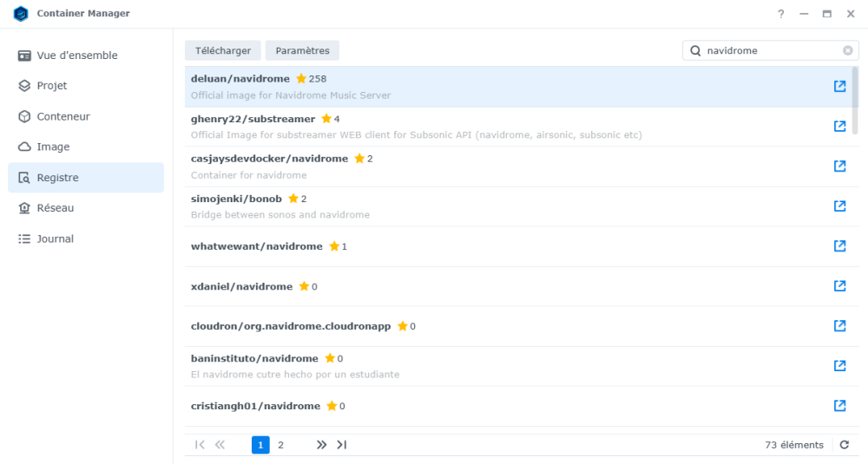Click the Container Manager logo
Screen dimensions: 868x464
click(x=21, y=14)
